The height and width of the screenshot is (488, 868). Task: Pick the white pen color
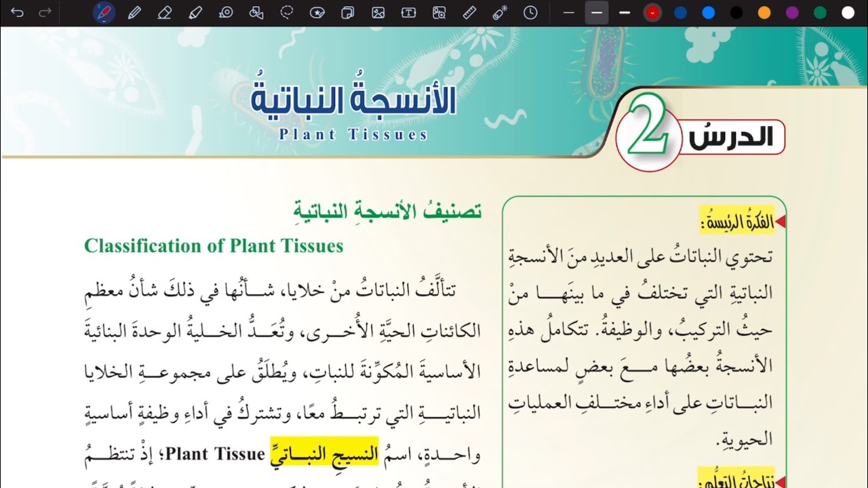tap(848, 13)
